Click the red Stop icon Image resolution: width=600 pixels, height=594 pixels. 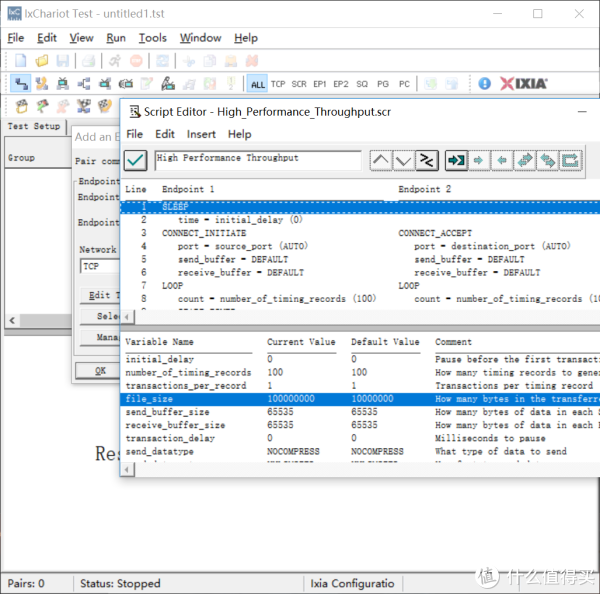[x=136, y=60]
